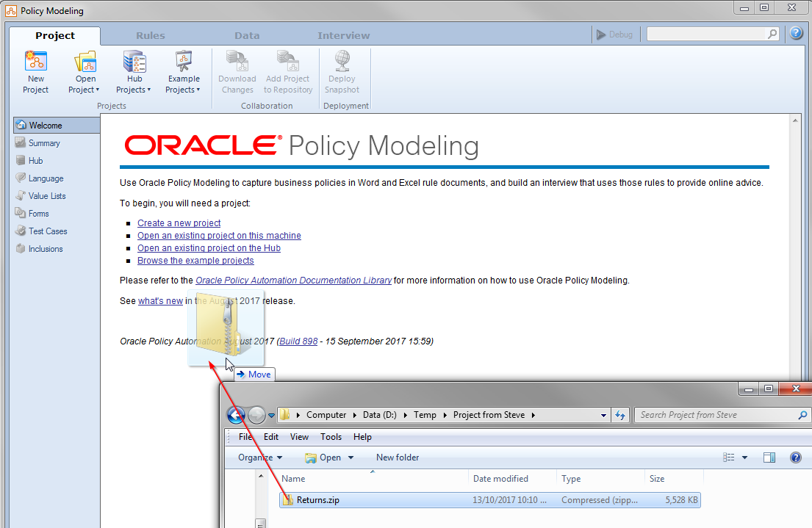Image resolution: width=812 pixels, height=528 pixels.
Task: Click the what's new link
Action: (x=160, y=301)
